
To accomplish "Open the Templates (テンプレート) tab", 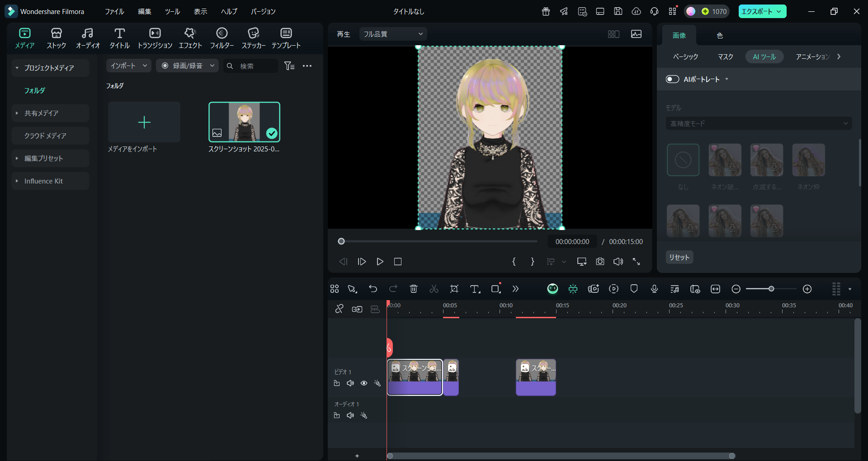I will click(x=286, y=38).
